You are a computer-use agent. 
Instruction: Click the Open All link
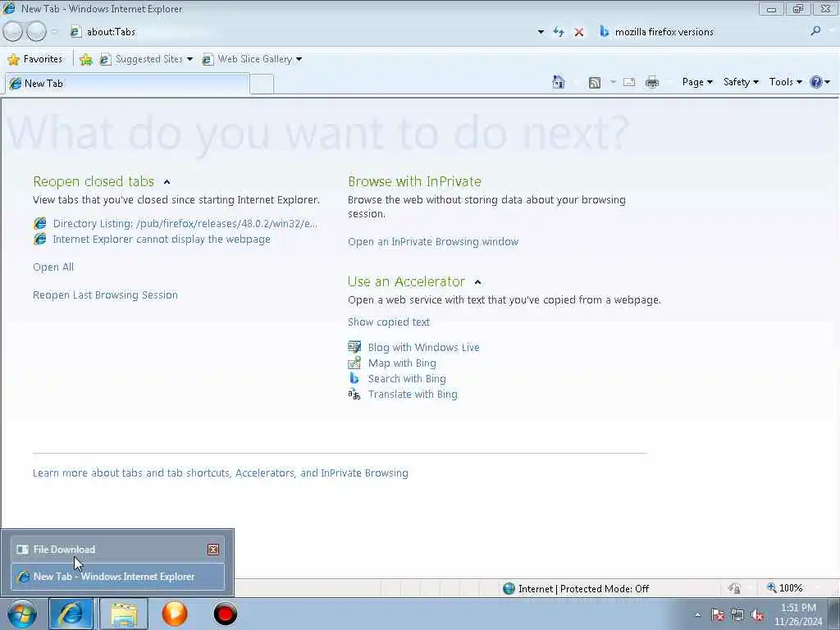tap(53, 267)
